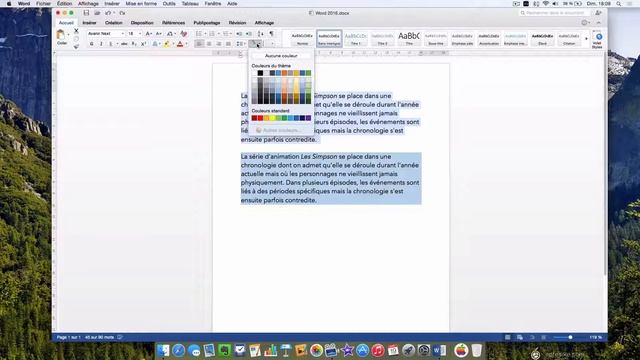Click the subscript X₂ icon
The height and width of the screenshot is (360, 640).
(x=134, y=44)
